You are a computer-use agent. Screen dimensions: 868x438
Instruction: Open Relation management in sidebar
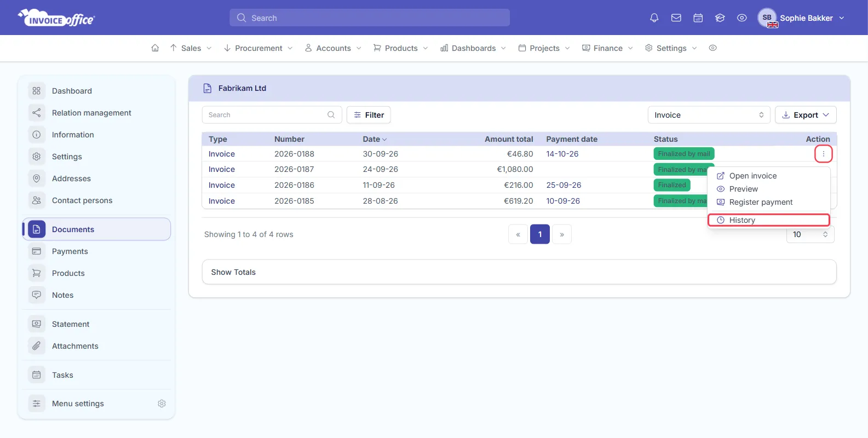(96, 113)
